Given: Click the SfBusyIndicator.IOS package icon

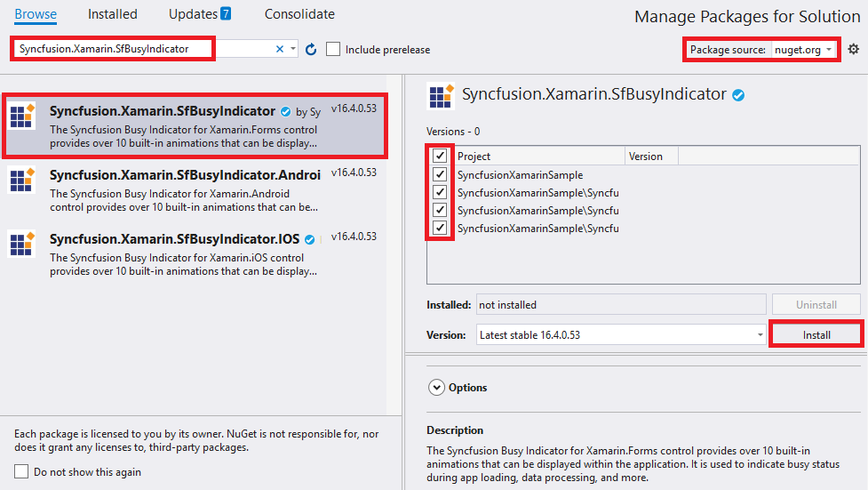Looking at the screenshot, I should coord(22,245).
